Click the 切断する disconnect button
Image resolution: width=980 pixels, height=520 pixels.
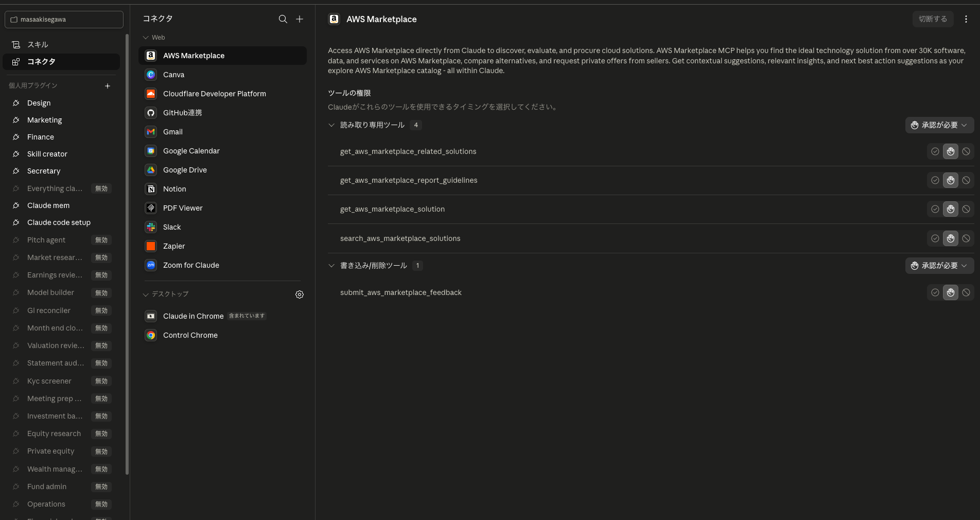tap(933, 19)
